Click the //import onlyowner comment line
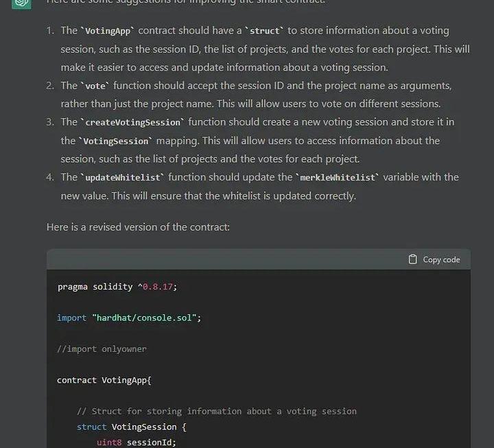Screen dimensions: 494x448 tap(102, 349)
